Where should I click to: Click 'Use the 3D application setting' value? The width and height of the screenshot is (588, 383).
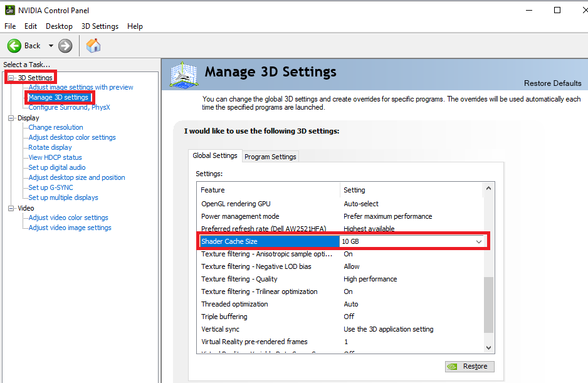(x=389, y=329)
